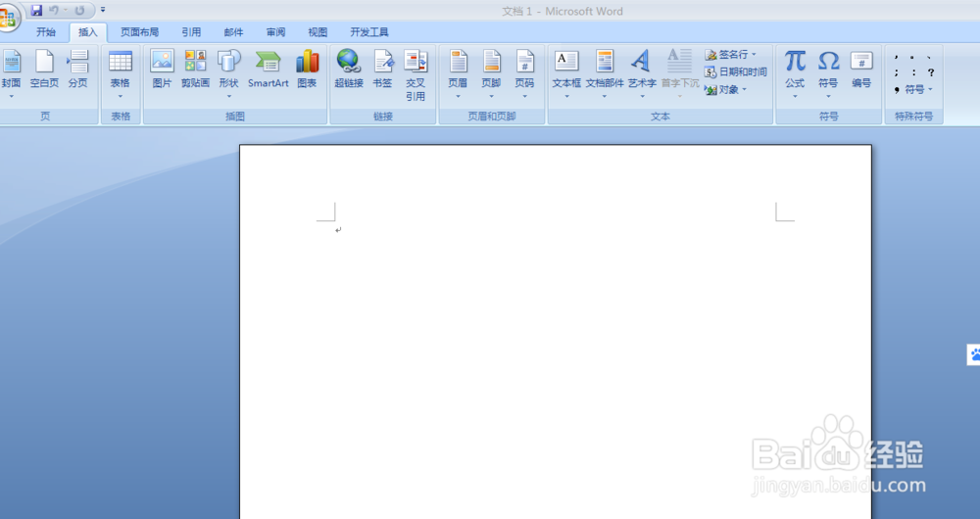Click the Office button logo
The width and height of the screenshot is (980, 519).
click(x=9, y=18)
